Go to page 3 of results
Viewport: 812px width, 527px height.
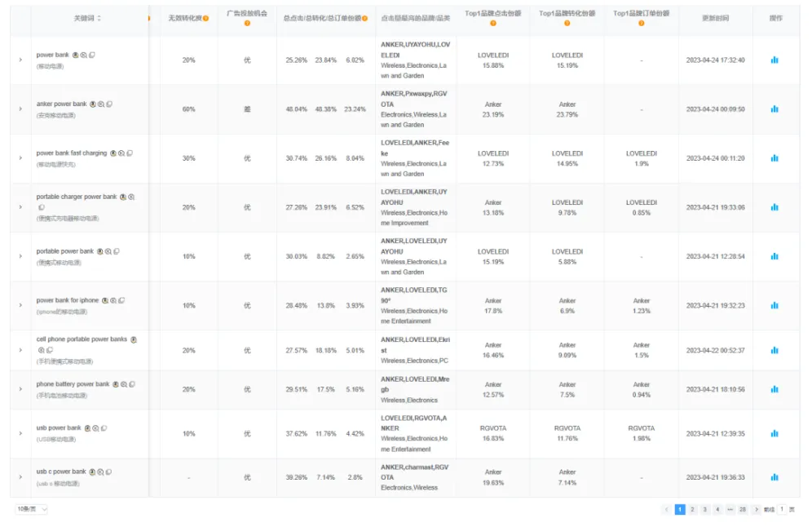click(705, 509)
